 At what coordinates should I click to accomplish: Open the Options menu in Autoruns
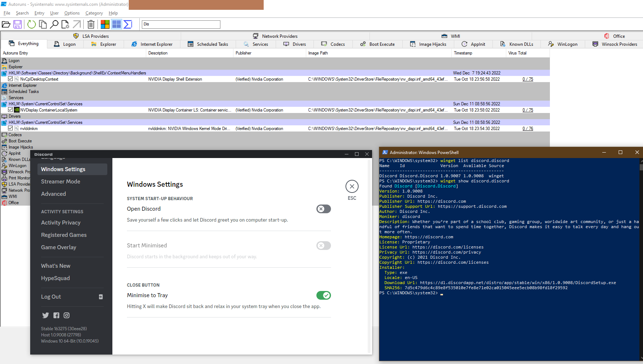coord(72,13)
